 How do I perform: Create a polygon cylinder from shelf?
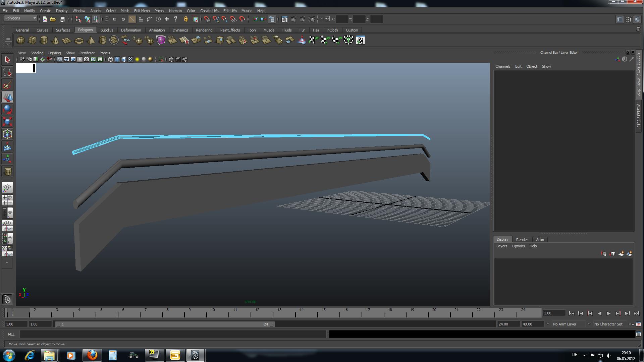pos(44,40)
